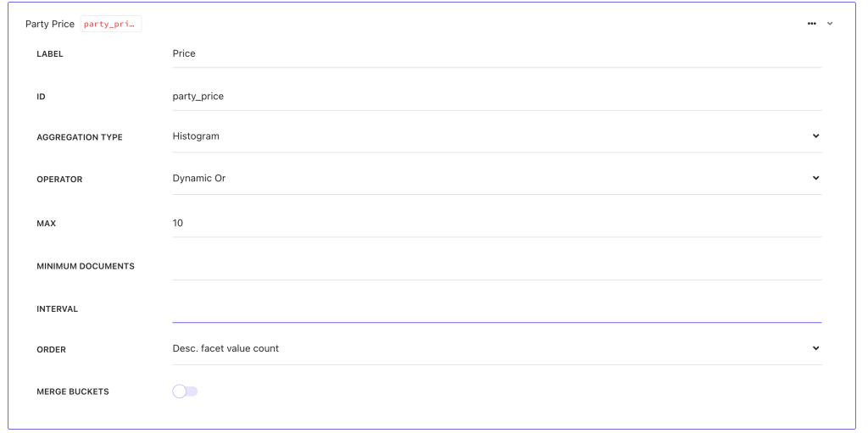The height and width of the screenshot is (433, 868).
Task: Click the red party_pri… ID tag
Action: [x=110, y=25]
